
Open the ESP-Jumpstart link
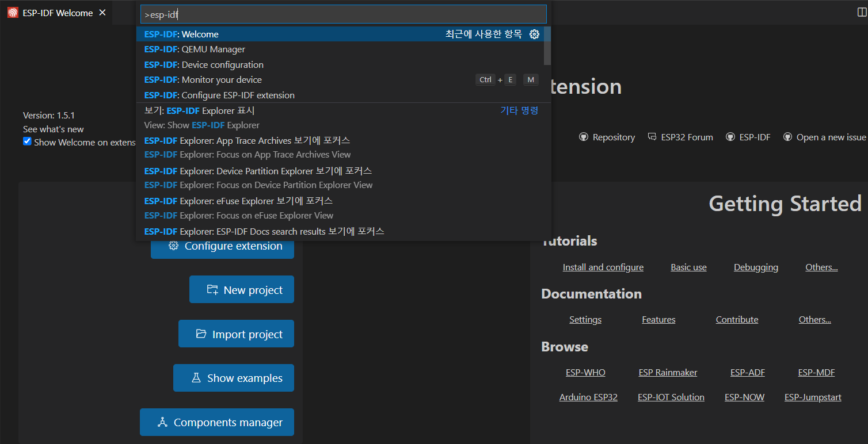(813, 397)
